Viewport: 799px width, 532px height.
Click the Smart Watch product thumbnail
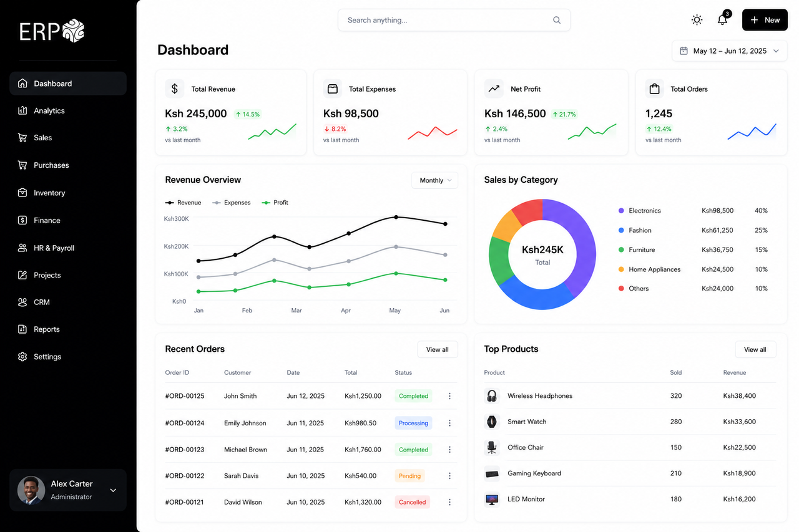[x=492, y=422]
